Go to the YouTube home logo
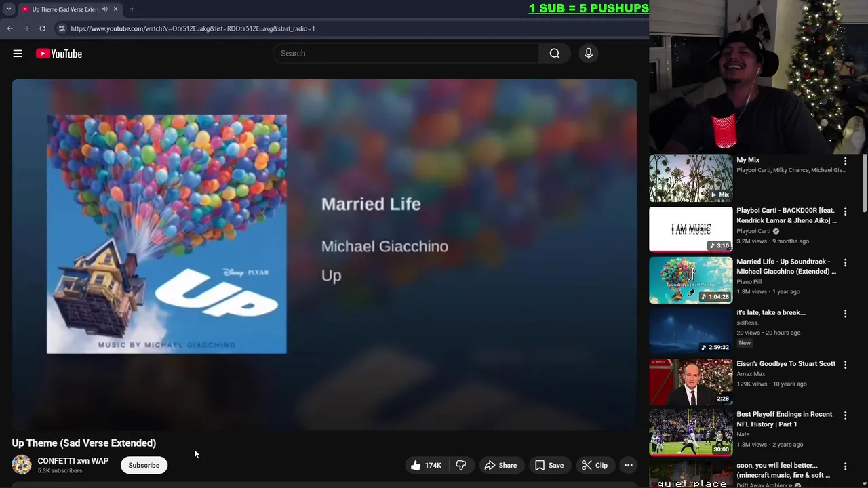868x488 pixels. tap(59, 54)
